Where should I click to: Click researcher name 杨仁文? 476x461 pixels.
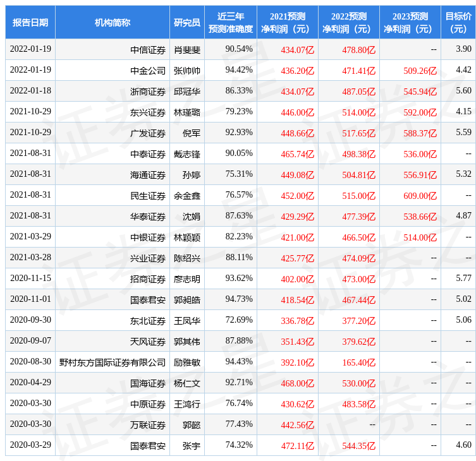tap(187, 383)
